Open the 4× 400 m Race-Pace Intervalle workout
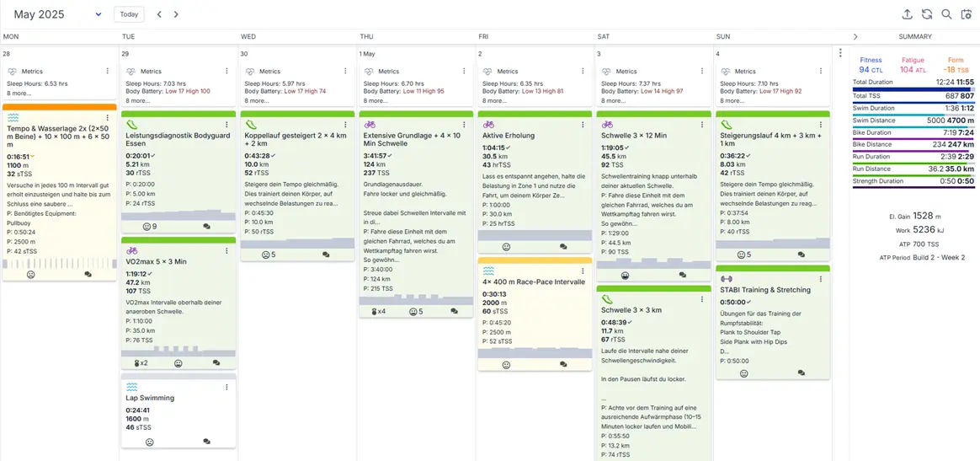This screenshot has width=980, height=461. (534, 281)
